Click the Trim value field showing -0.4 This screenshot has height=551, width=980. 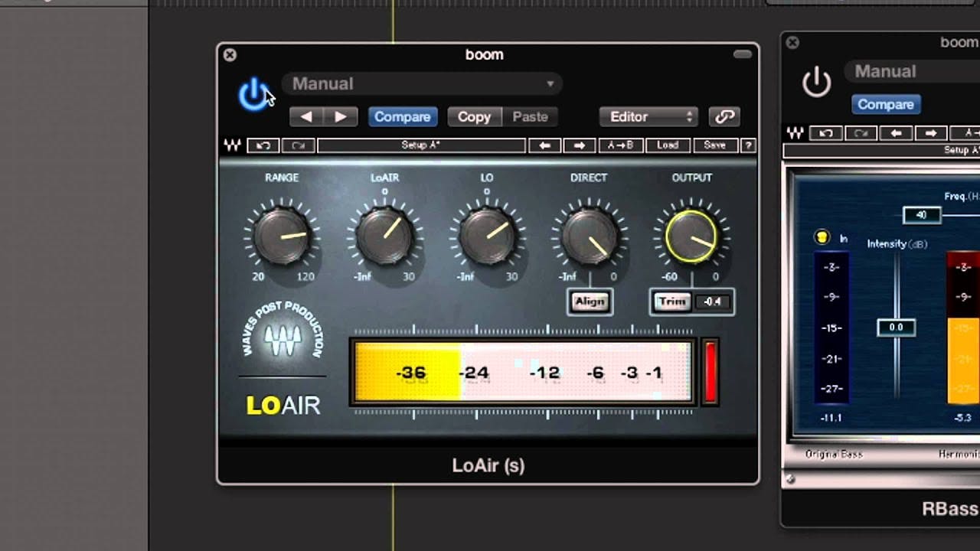pos(712,302)
